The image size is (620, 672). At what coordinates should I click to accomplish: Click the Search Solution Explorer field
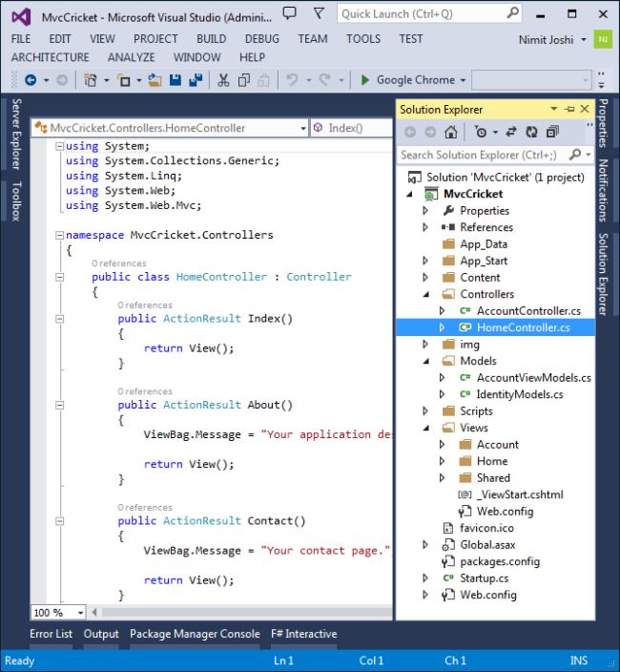point(495,155)
